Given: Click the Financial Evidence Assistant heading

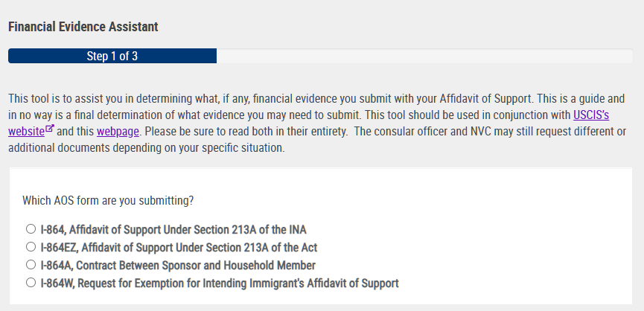Looking at the screenshot, I should (83, 27).
